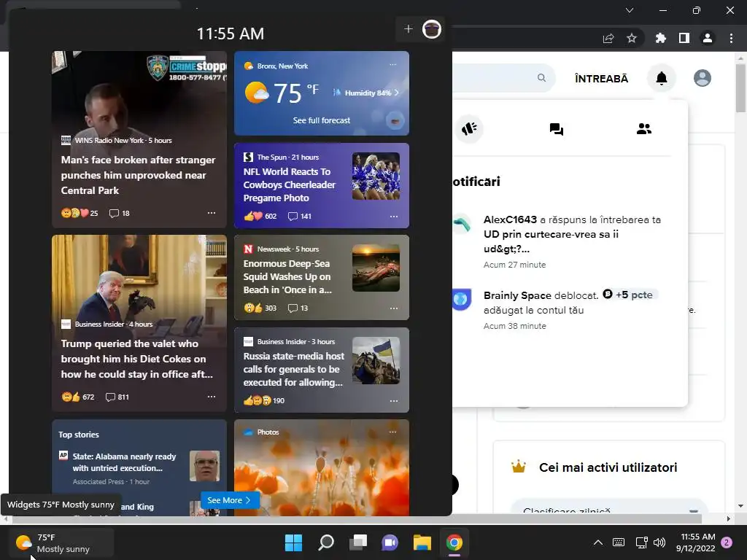This screenshot has width=747, height=560.
Task: Open the taskbar weather widgets button
Action: [62, 542]
